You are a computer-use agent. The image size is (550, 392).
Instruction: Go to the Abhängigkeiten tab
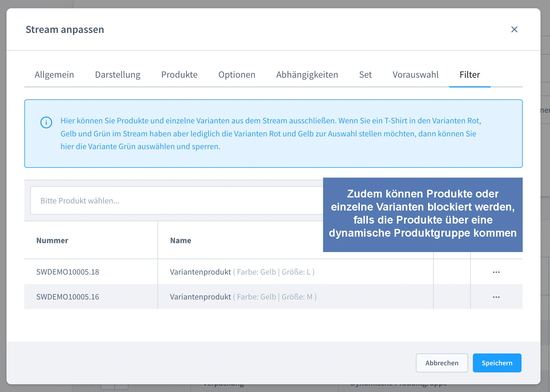pyautogui.click(x=307, y=74)
